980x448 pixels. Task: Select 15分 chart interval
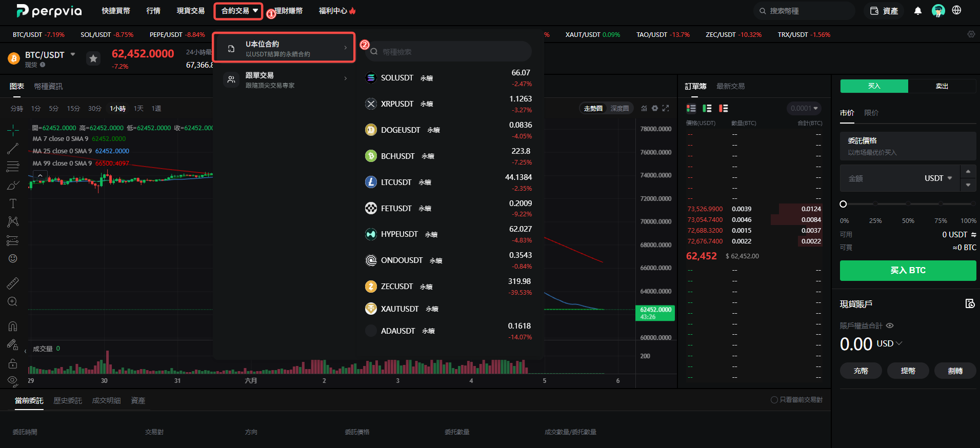point(73,109)
